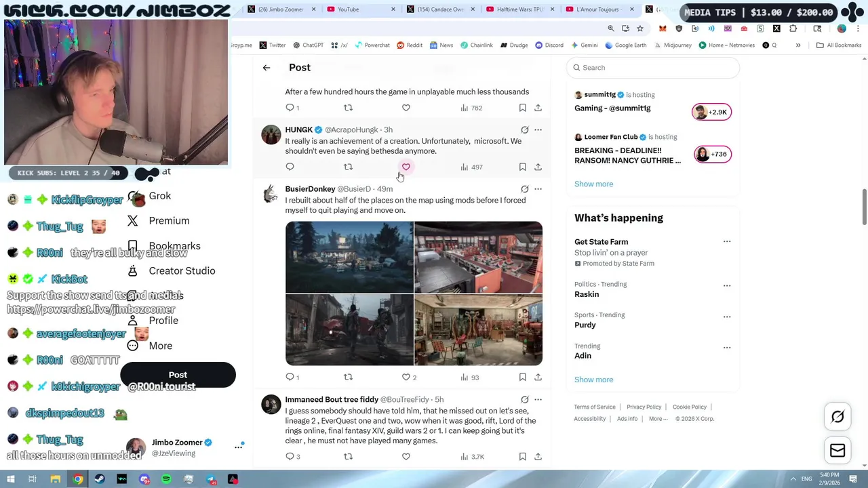Viewport: 868px width, 488px height.
Task: Bookmark the post with 762 views
Action: (x=522, y=108)
